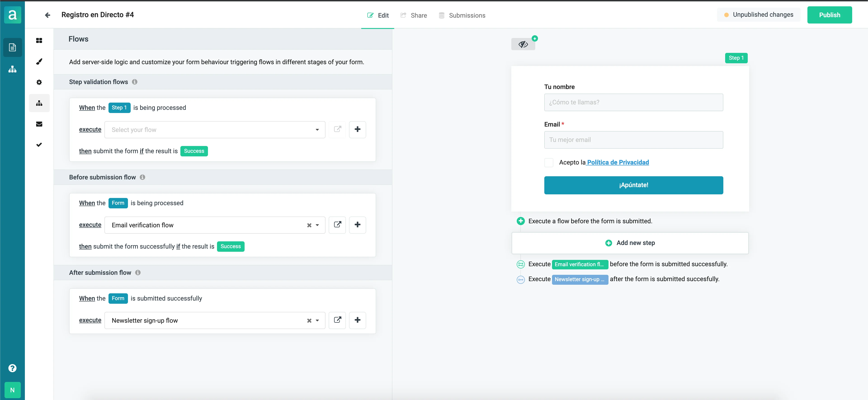868x400 pixels.
Task: Open the help question mark icon
Action: (x=12, y=368)
